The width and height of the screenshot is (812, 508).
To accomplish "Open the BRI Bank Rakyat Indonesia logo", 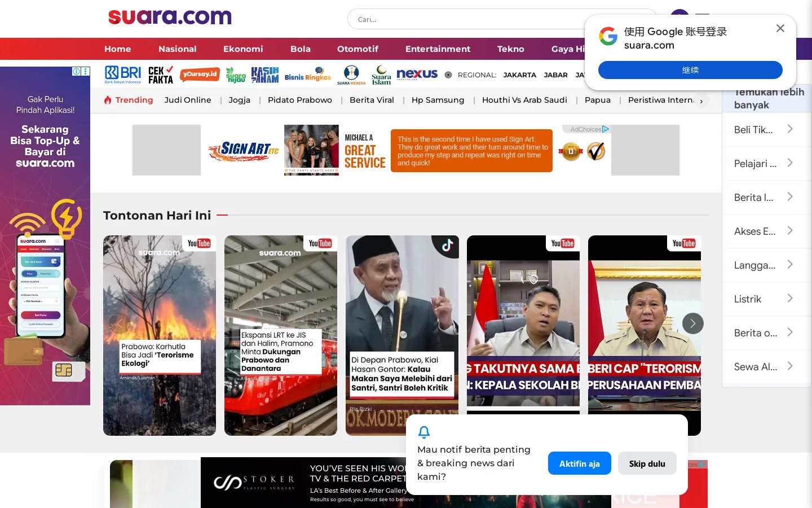I will (x=123, y=75).
